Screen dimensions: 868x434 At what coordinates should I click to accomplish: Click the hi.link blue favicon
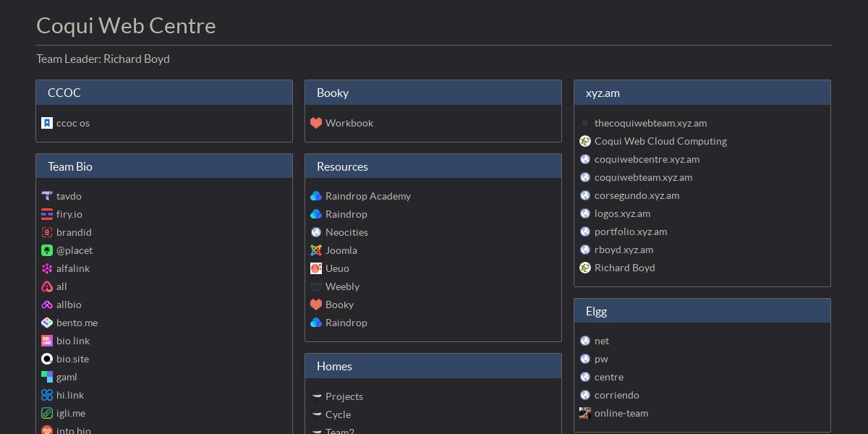point(47,395)
